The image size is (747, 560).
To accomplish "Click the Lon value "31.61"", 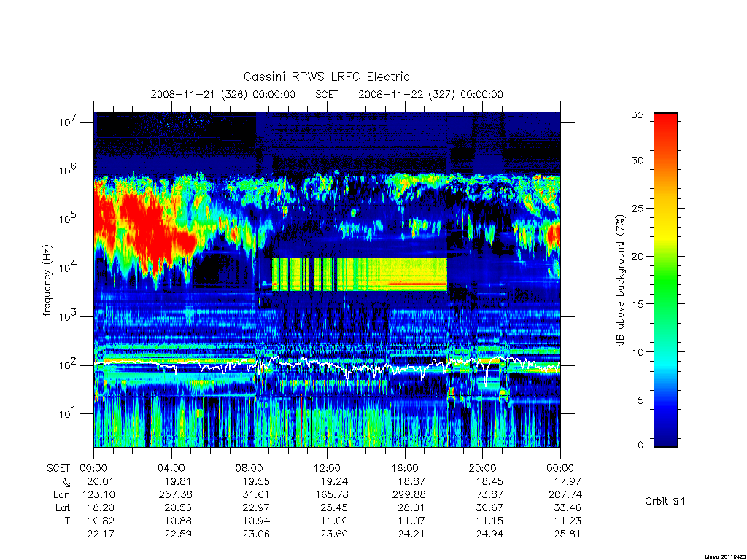I will click(256, 495).
